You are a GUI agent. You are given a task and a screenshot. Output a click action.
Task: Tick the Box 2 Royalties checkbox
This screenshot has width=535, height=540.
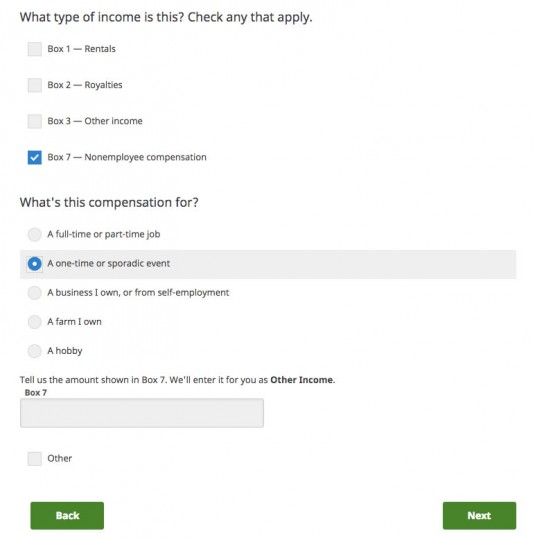[34, 85]
